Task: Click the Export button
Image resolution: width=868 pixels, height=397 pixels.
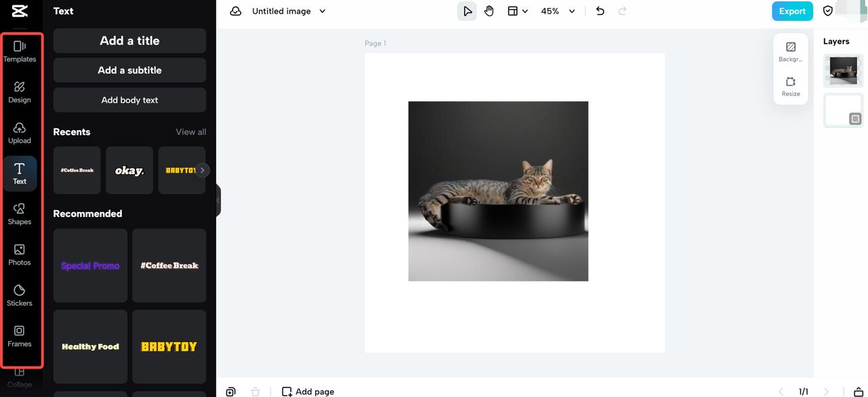Action: [792, 11]
